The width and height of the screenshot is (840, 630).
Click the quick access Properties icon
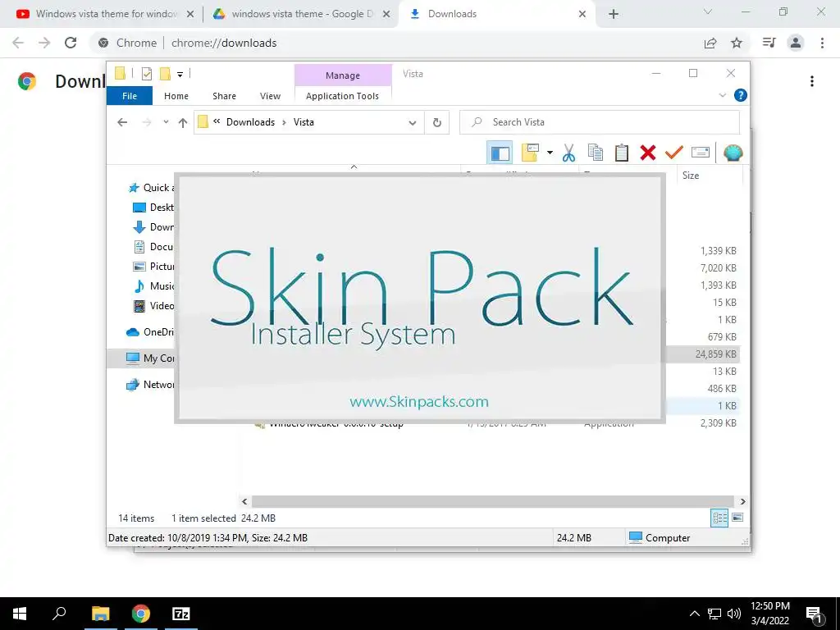coord(146,73)
